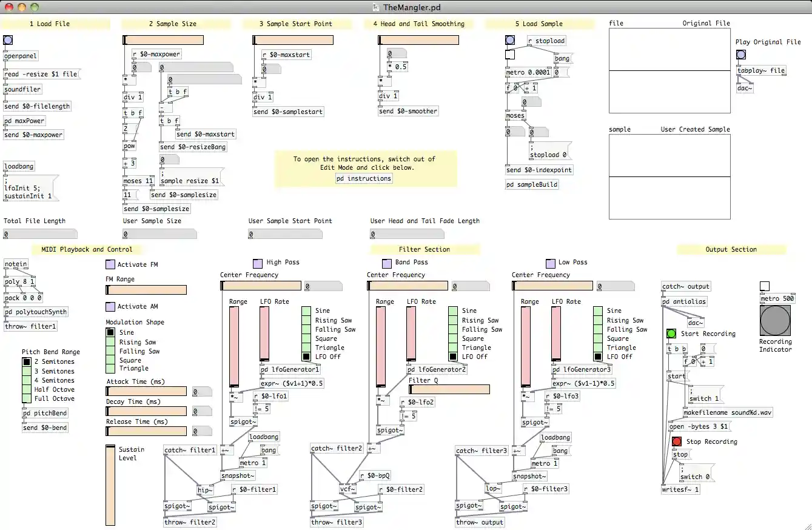Click the bang button under 5 Load Sample
Image resolution: width=812 pixels, height=530 pixels.
pyautogui.click(x=510, y=41)
